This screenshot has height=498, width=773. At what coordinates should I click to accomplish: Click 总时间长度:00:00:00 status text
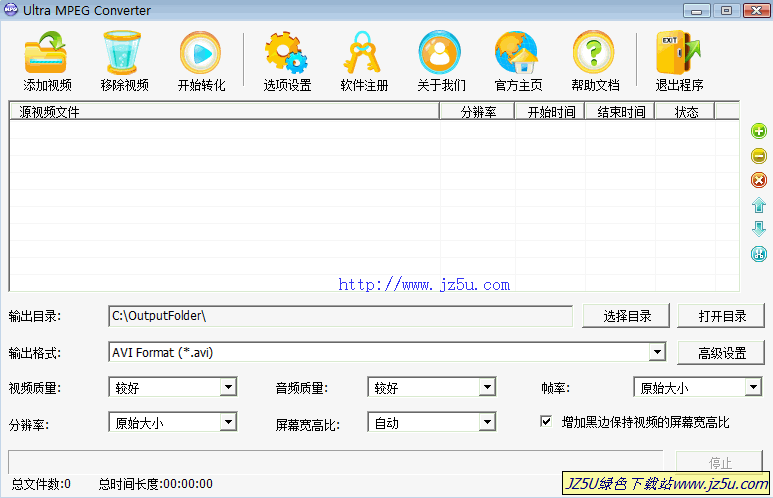point(156,484)
